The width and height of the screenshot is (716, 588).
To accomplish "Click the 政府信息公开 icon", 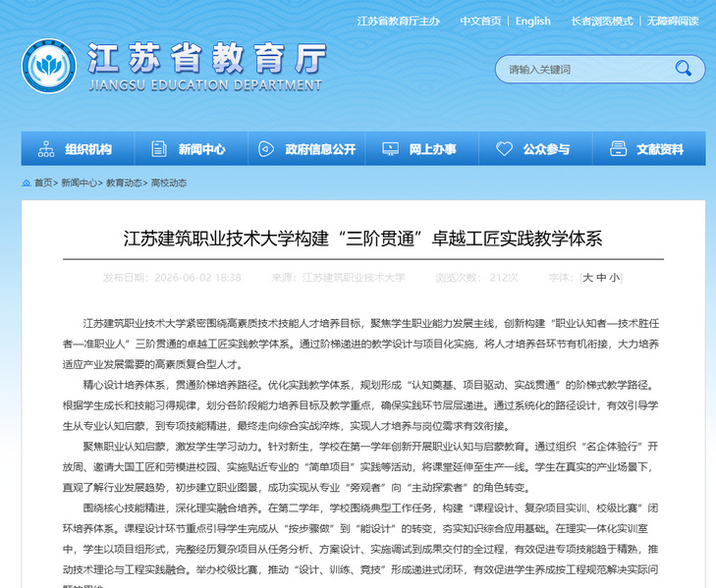I will click(x=266, y=149).
